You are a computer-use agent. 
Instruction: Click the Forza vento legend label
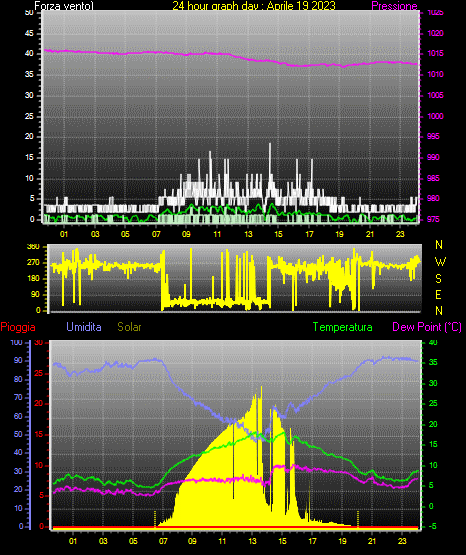[x=64, y=6]
